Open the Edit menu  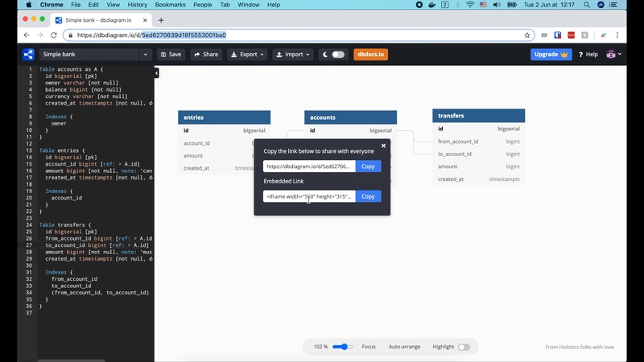click(93, 5)
